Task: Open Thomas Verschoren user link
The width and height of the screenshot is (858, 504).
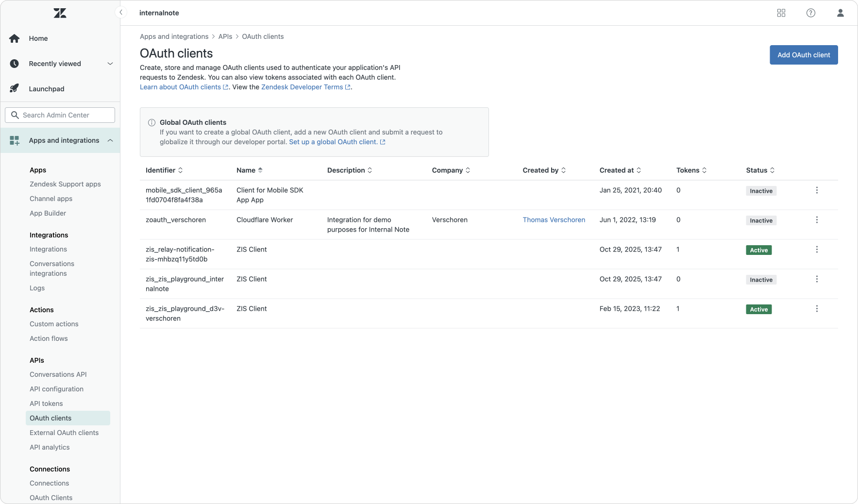Action: tap(554, 220)
